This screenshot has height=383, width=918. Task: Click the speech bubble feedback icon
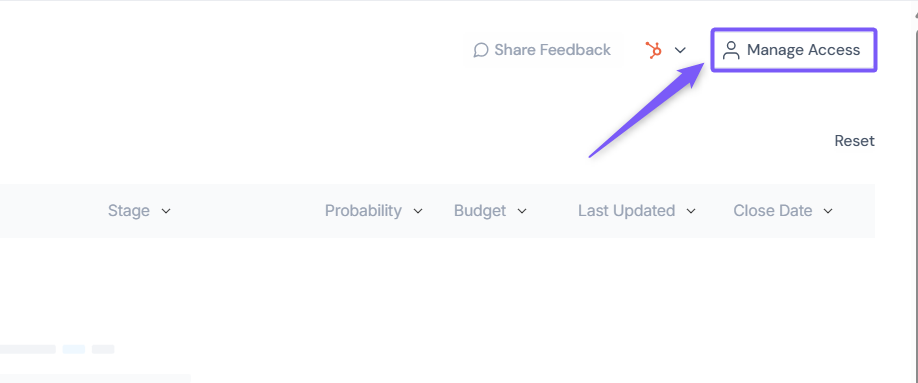tap(481, 50)
